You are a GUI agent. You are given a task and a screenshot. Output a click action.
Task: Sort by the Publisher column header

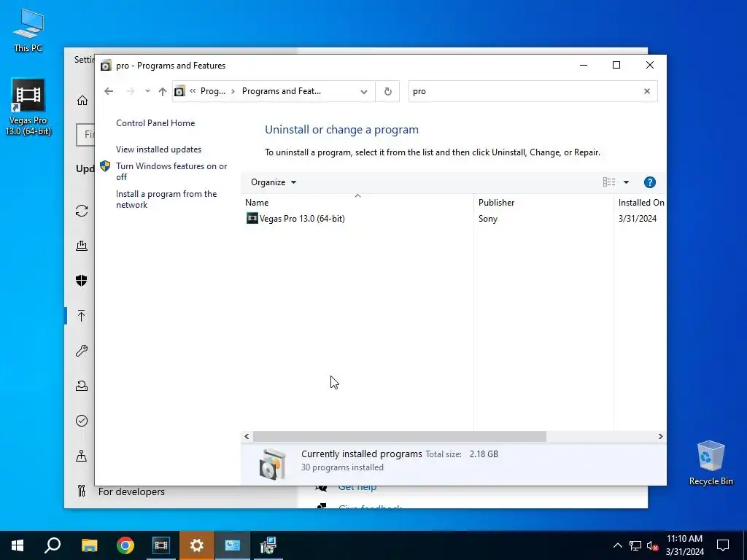[x=543, y=203]
